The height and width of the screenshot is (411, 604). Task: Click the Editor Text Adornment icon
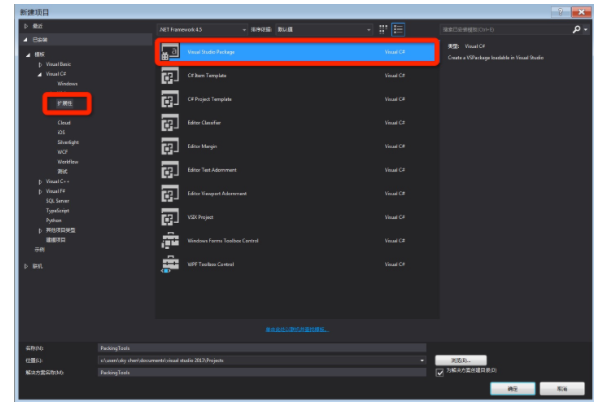[170, 170]
